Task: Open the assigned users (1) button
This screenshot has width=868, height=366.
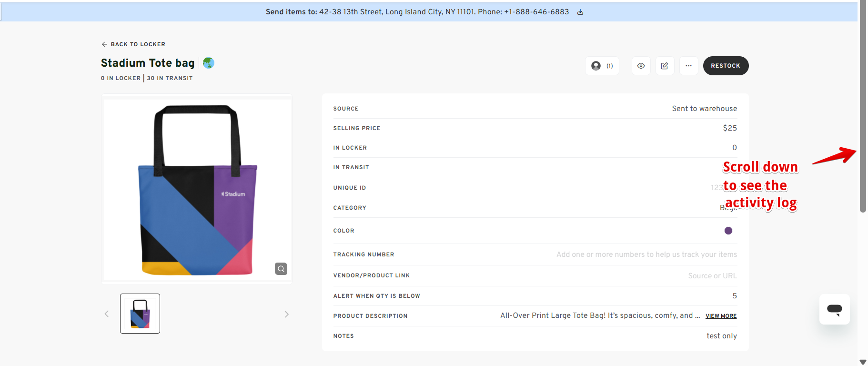Action: point(602,66)
